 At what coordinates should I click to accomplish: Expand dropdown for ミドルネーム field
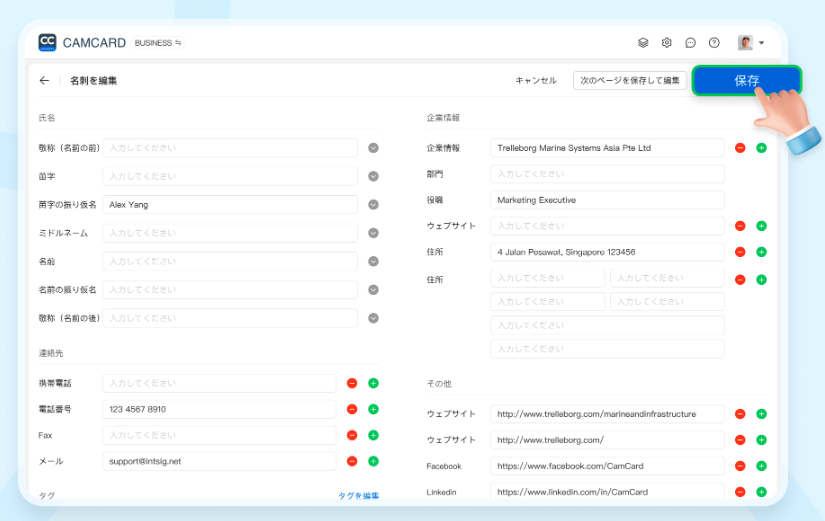374,233
